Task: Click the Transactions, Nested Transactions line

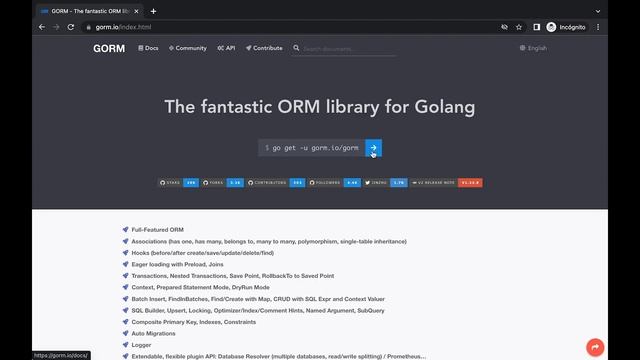Action: (233, 276)
